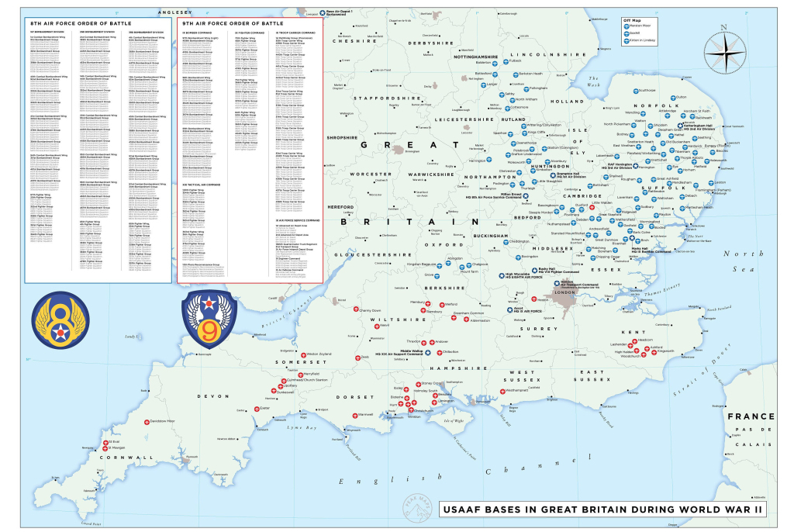Click the St Eval base marker
This screenshot has height=532, width=794.
[x=105, y=440]
